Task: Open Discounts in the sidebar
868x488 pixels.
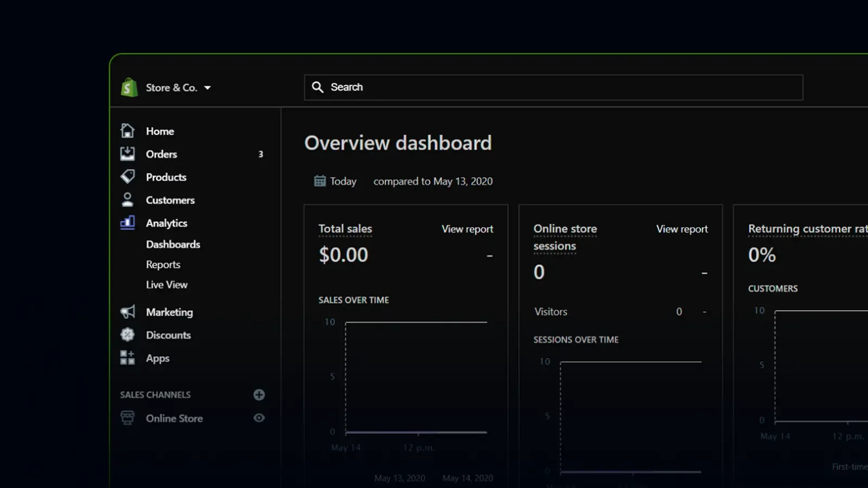Action: click(168, 335)
